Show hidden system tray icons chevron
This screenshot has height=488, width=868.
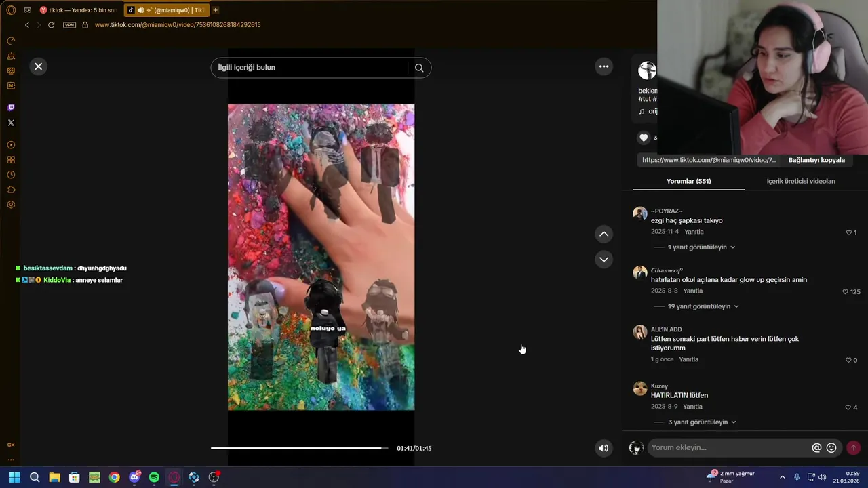click(782, 477)
